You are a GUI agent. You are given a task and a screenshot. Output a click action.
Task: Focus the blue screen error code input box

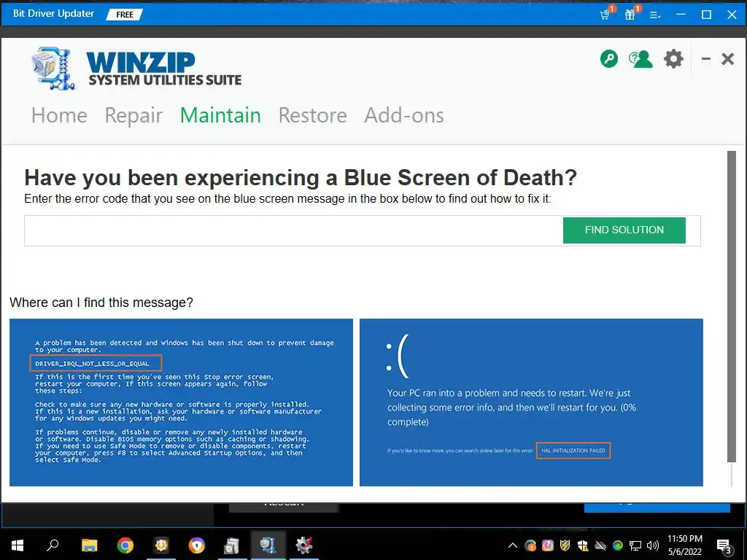293,230
